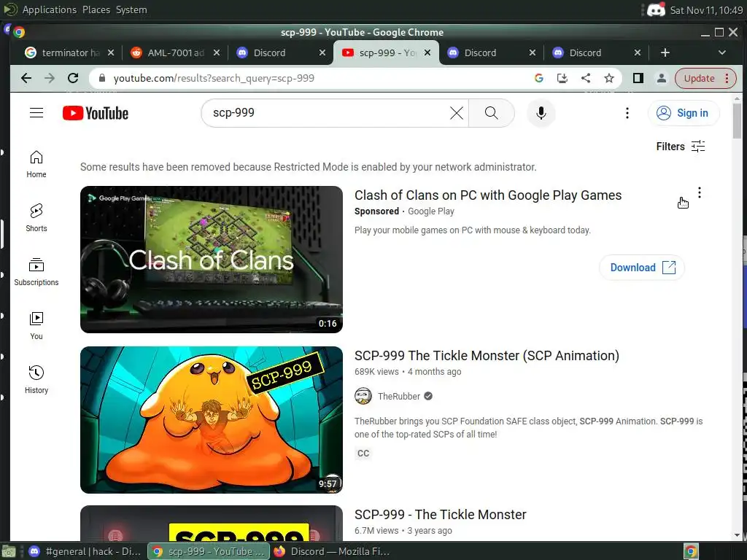
Task: Toggle Chrome side panel
Action: point(638,78)
